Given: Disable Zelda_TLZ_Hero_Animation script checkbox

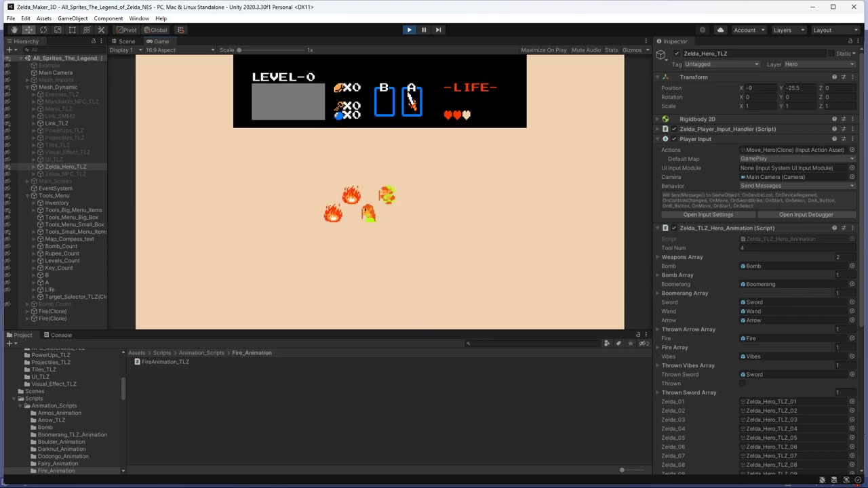Looking at the screenshot, I should pyautogui.click(x=673, y=228).
